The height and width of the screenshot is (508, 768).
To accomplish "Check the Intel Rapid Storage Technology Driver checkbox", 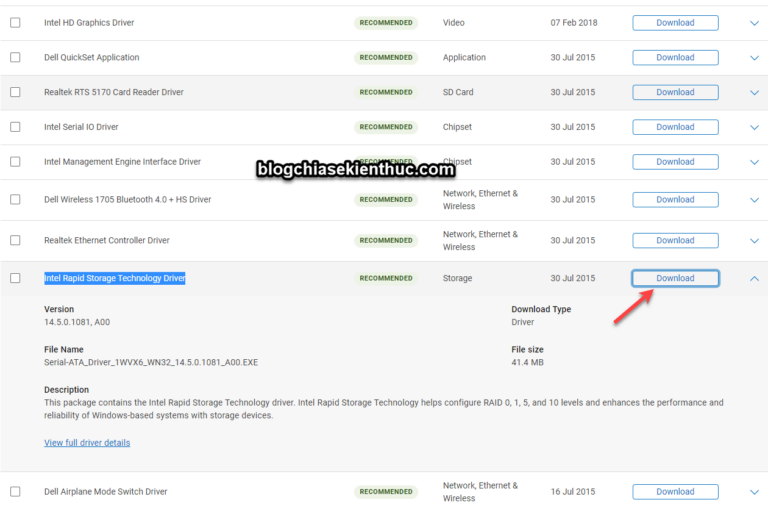I will click(15, 278).
